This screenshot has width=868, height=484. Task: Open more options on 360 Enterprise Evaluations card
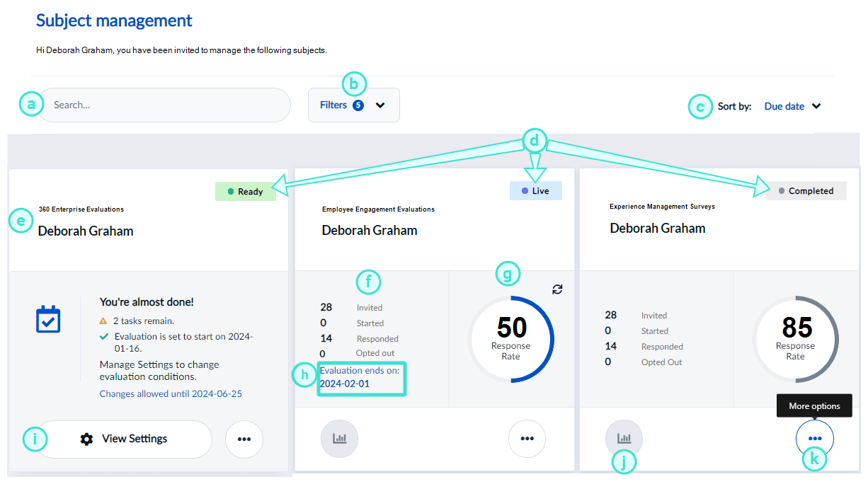click(x=244, y=439)
